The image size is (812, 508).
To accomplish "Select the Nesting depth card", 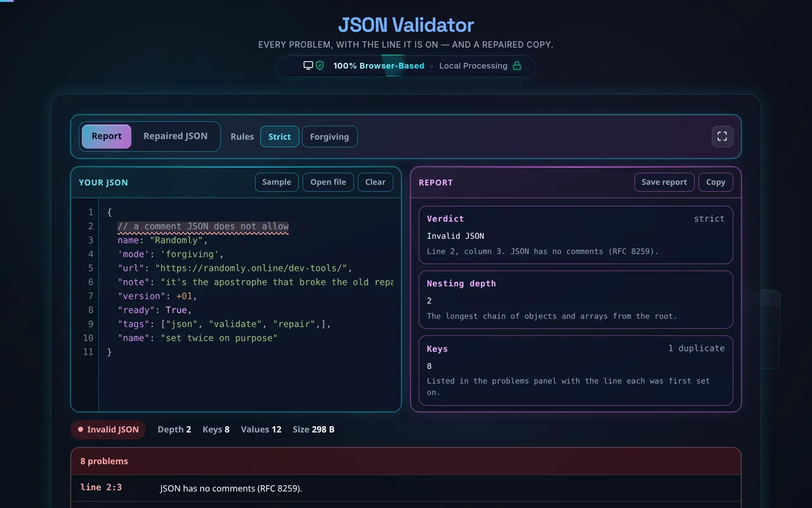I will tap(576, 300).
